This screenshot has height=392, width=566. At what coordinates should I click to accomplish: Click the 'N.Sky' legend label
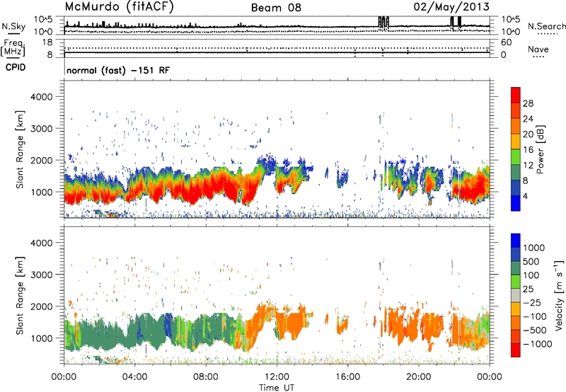click(13, 26)
